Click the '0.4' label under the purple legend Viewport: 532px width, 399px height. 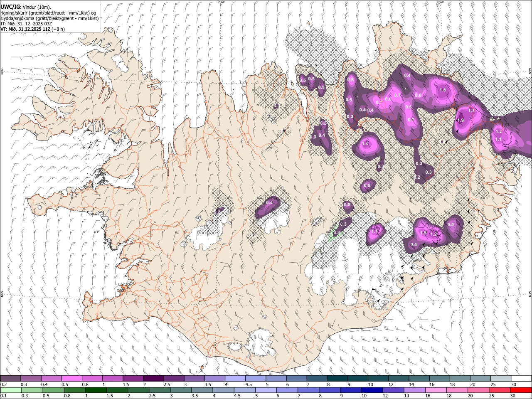pyautogui.click(x=44, y=384)
